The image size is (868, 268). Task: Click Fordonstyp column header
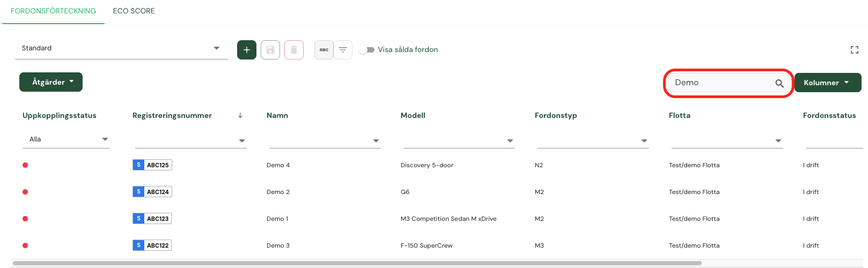tap(556, 115)
